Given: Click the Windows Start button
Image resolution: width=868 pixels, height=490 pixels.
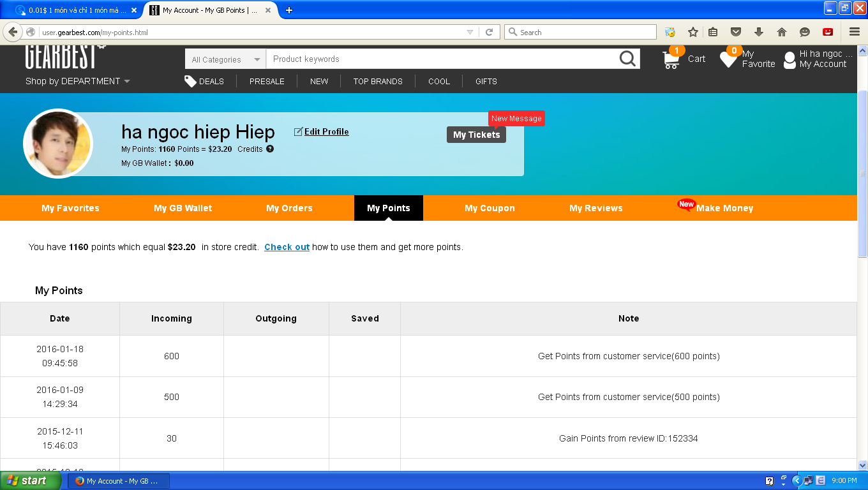Looking at the screenshot, I should [x=31, y=481].
